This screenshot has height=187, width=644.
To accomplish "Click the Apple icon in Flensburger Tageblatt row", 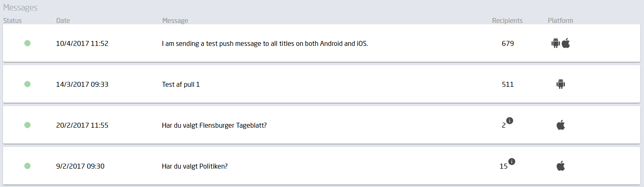I will 561,125.
